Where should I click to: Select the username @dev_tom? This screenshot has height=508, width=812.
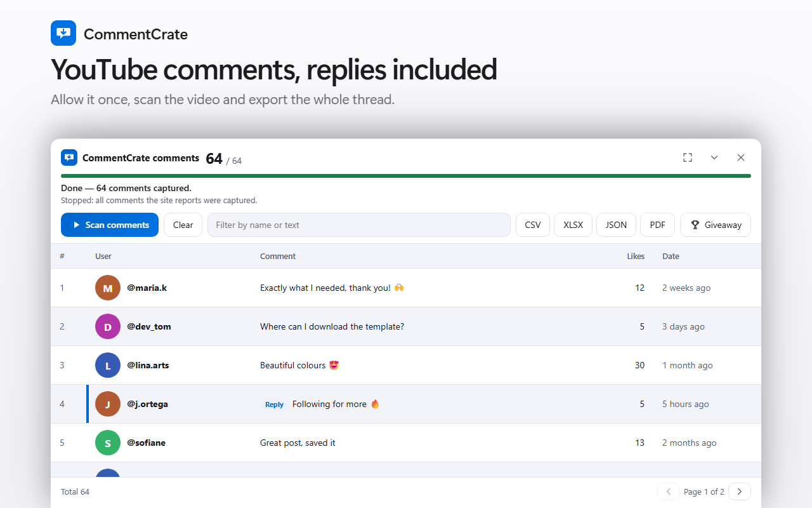149,326
